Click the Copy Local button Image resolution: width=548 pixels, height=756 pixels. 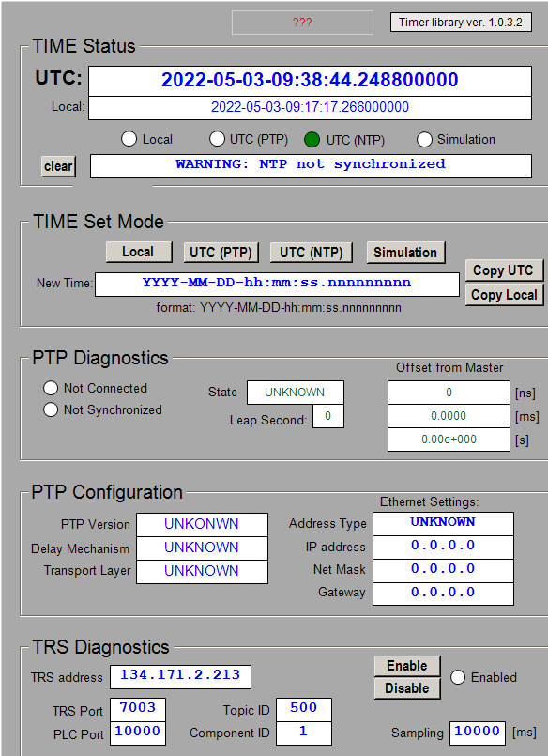[x=504, y=295]
